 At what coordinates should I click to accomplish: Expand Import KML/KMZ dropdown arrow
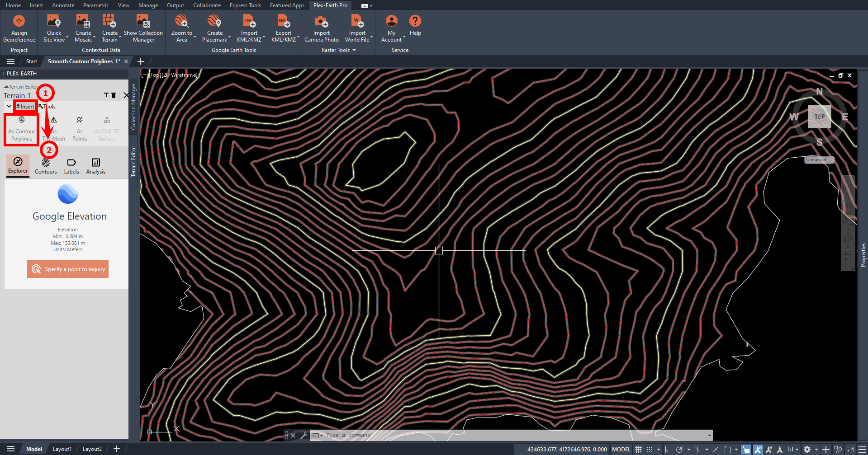(x=264, y=38)
